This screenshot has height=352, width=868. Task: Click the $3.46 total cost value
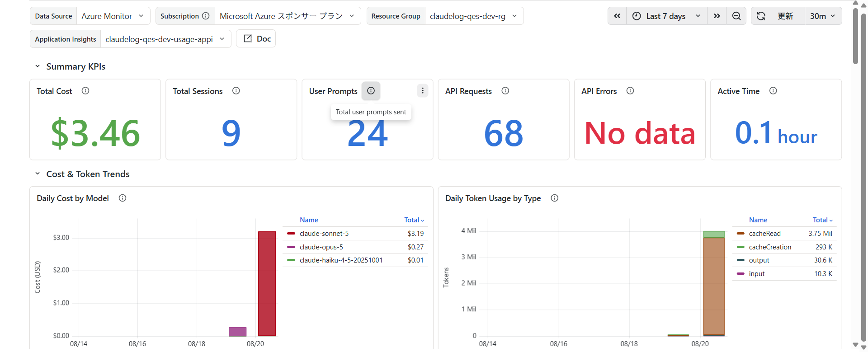[x=95, y=133]
